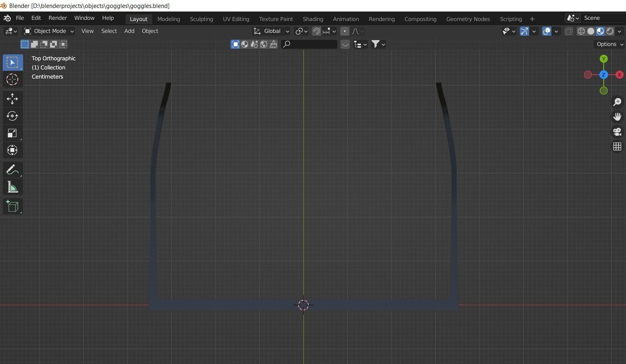Click the world globe icon
626x364 pixels.
coord(264,44)
